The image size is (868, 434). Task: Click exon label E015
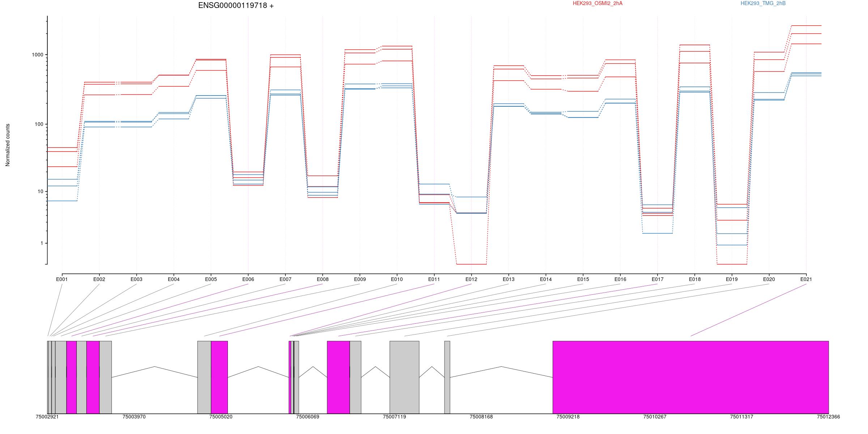(x=583, y=279)
